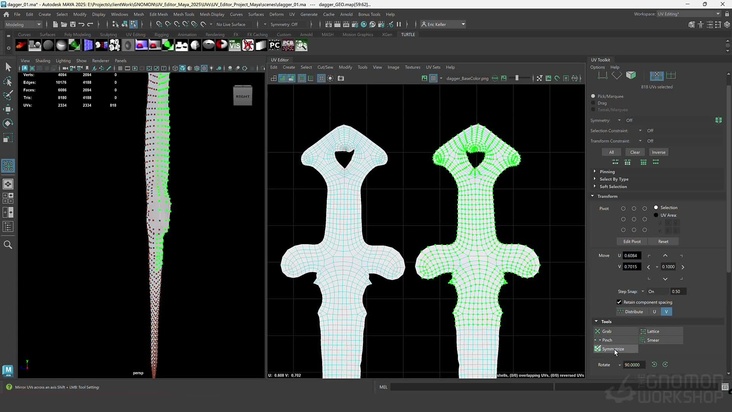The width and height of the screenshot is (732, 412).
Task: Click the PC shelf icon in TURTLE shelf
Action: [x=274, y=45]
